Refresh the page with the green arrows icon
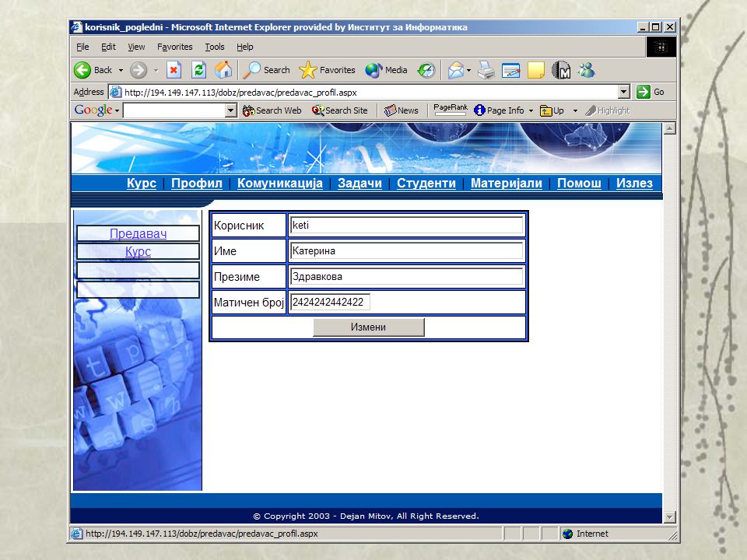747x560 pixels. (198, 70)
